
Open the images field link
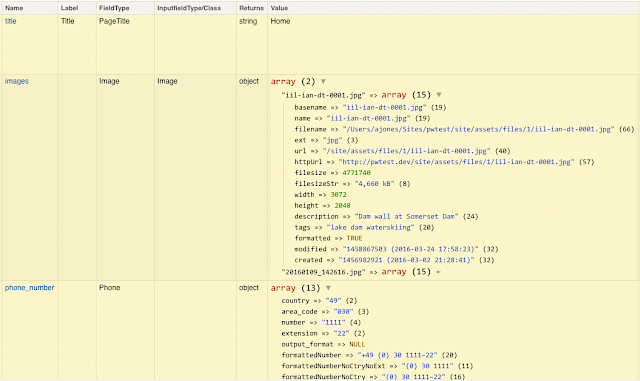(17, 81)
